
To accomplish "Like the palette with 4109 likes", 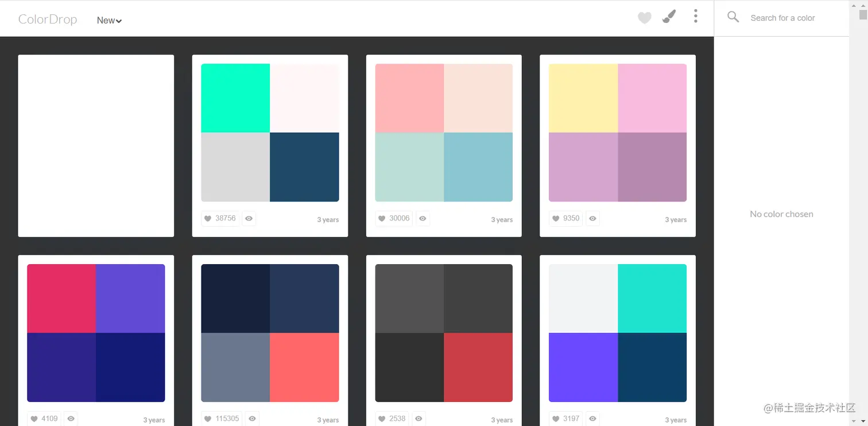I will [44, 419].
